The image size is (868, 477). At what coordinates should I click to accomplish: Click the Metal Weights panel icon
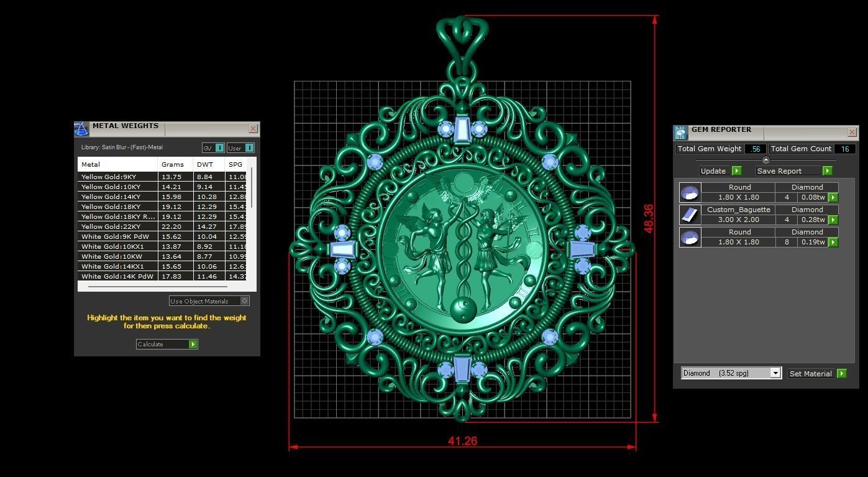tap(81, 129)
